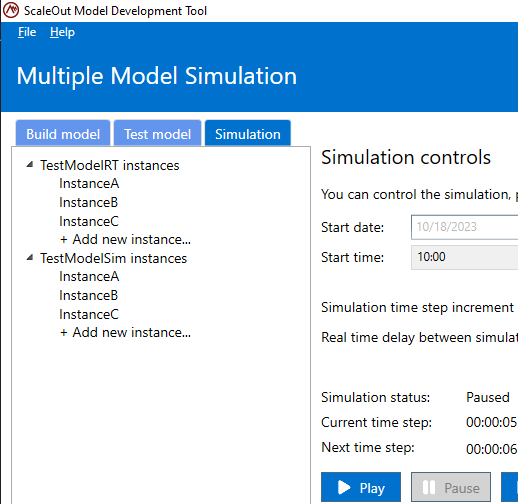518x504 pixels.
Task: Select InstanceC under TestModelSim instances
Action: pos(89,315)
